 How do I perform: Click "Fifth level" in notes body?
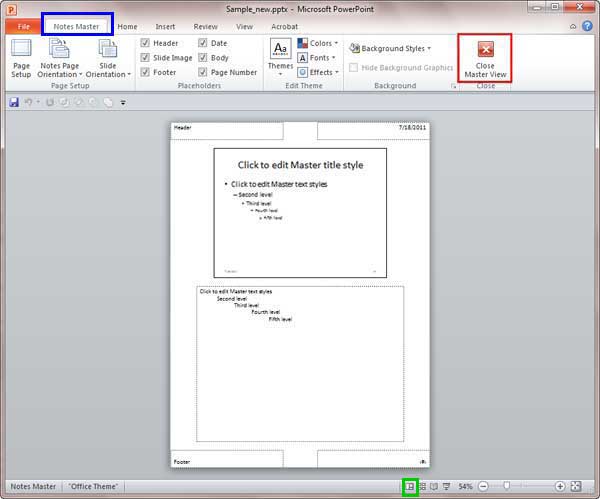[280, 319]
